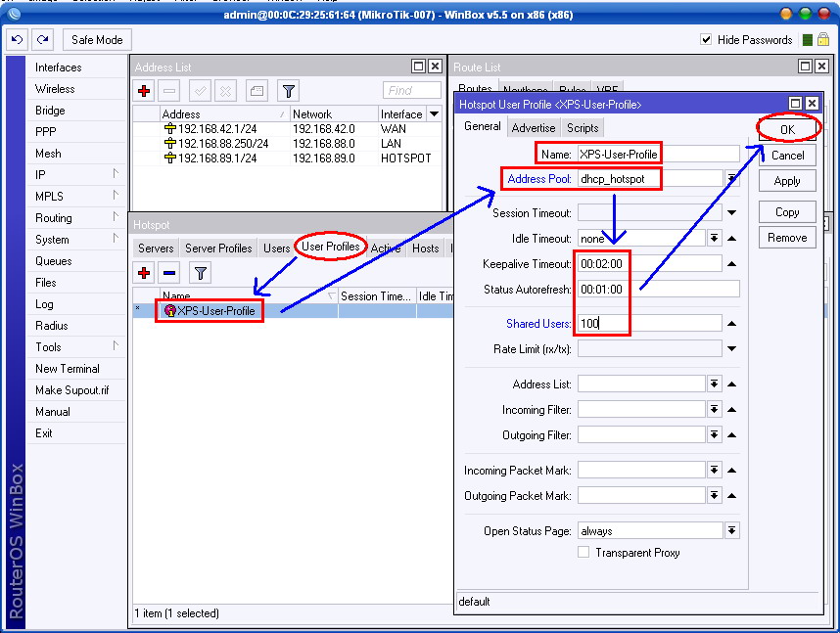Add a new hotspot user profile via plus icon
840x633 pixels.
tap(143, 272)
